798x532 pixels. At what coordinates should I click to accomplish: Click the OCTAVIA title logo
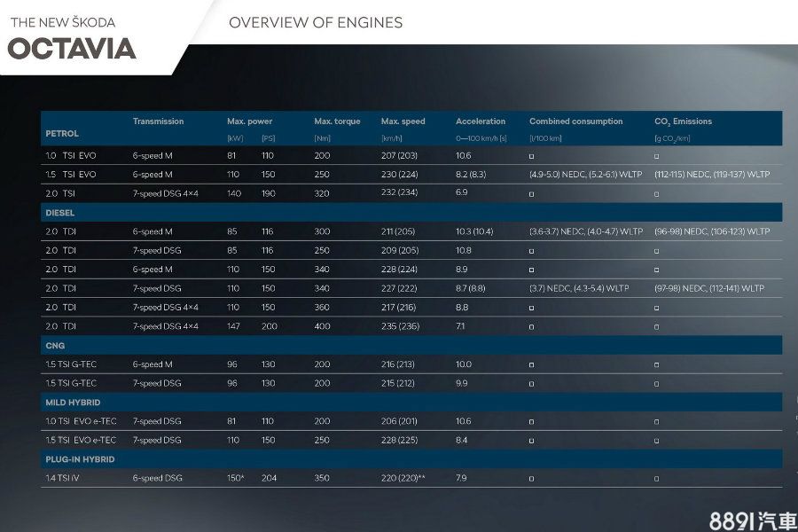(x=72, y=48)
